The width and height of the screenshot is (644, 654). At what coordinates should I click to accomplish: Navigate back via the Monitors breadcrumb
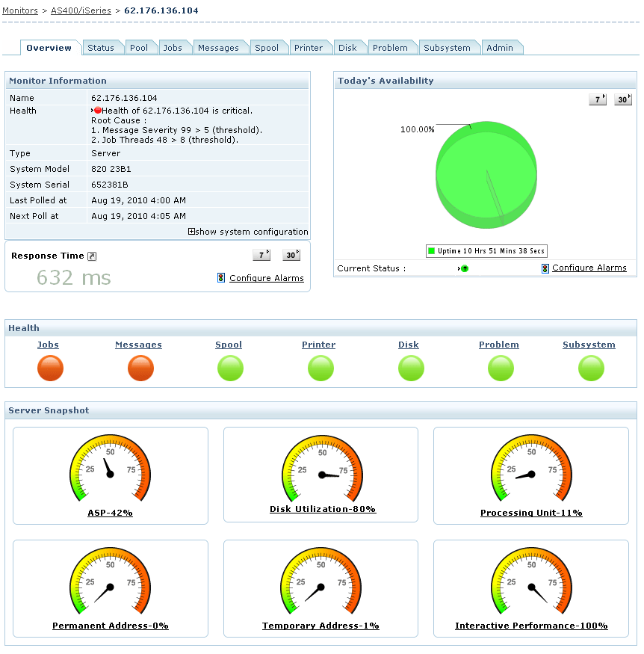(19, 10)
